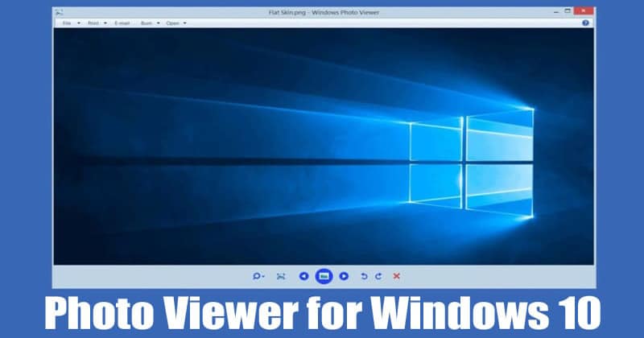This screenshot has height=338, width=644.
Task: Maximize the Windows Photo Viewer window
Action: point(568,11)
